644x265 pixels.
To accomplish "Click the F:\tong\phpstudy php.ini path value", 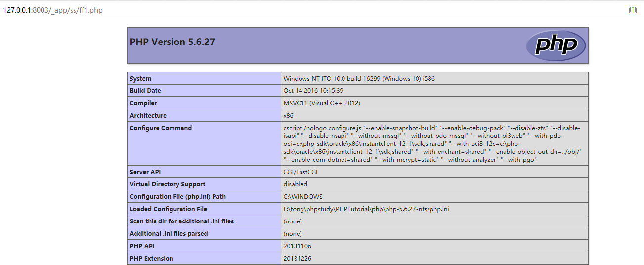I will tap(366, 209).
